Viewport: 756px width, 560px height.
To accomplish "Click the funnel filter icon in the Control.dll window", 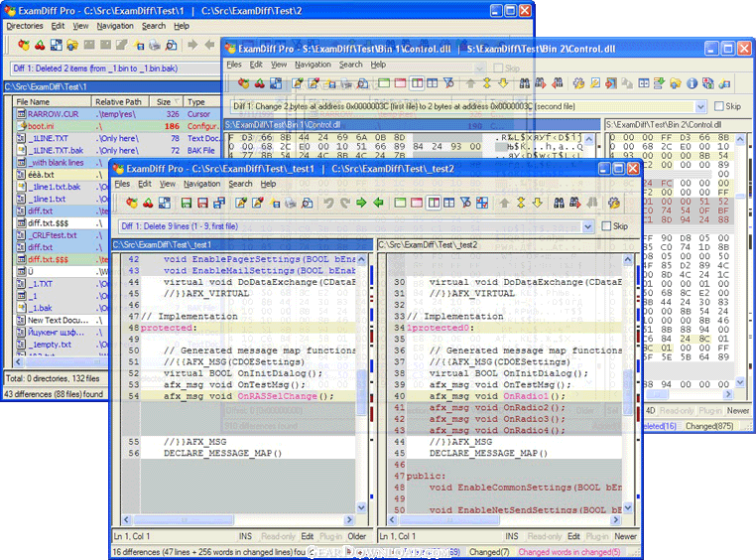I will click(448, 83).
